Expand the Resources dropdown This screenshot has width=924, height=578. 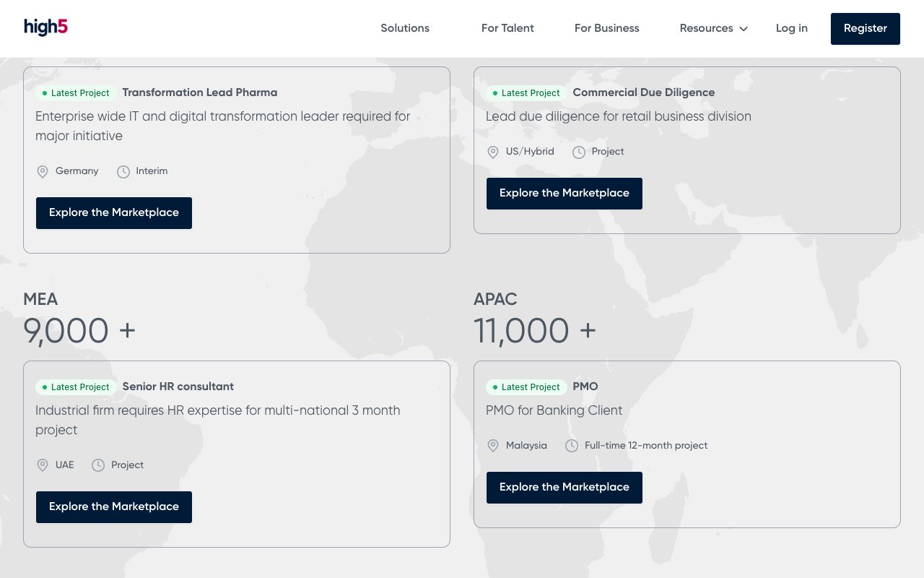(714, 28)
